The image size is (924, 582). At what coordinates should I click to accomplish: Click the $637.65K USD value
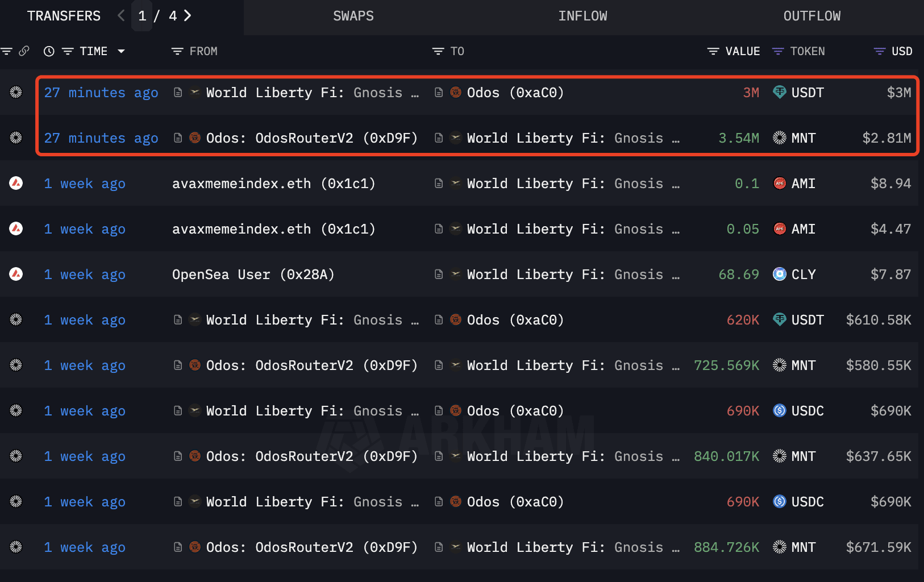pyautogui.click(x=879, y=456)
